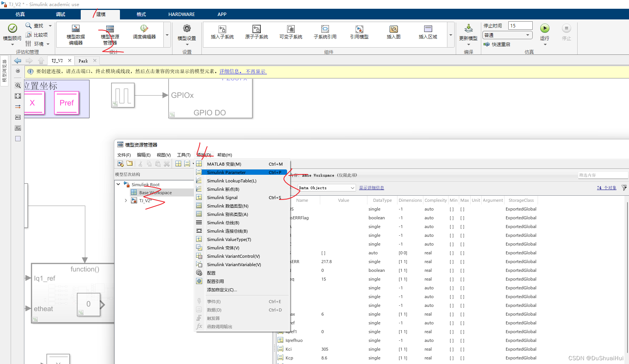The height and width of the screenshot is (364, 629).
Task: Click the 74 个对象 link
Action: click(606, 187)
